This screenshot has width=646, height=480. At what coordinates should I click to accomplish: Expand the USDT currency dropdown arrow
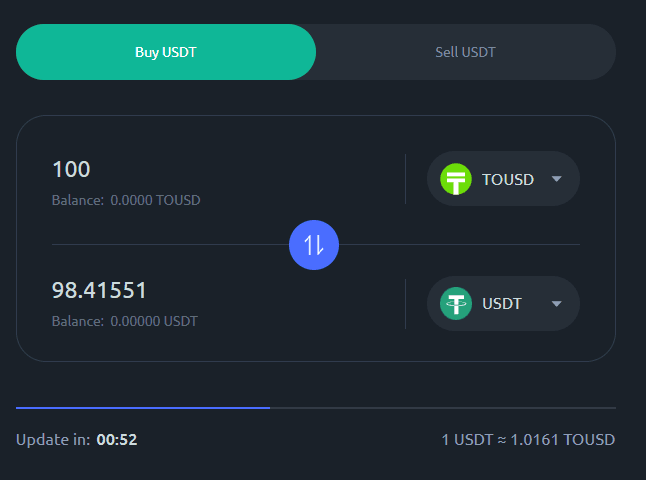point(557,304)
